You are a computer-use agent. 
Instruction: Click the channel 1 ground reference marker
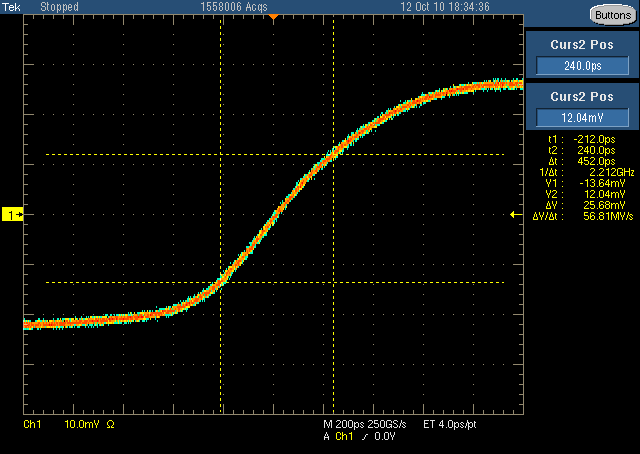click(13, 214)
